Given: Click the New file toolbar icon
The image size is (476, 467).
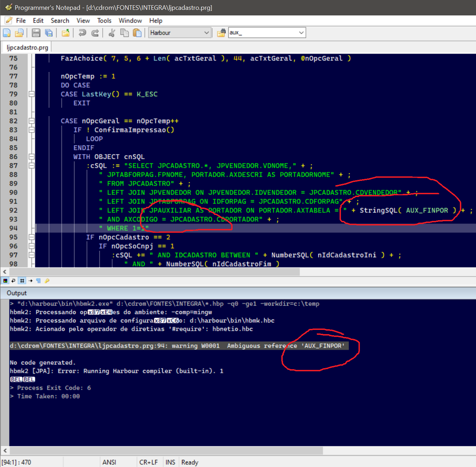Looking at the screenshot, I should (x=7, y=33).
